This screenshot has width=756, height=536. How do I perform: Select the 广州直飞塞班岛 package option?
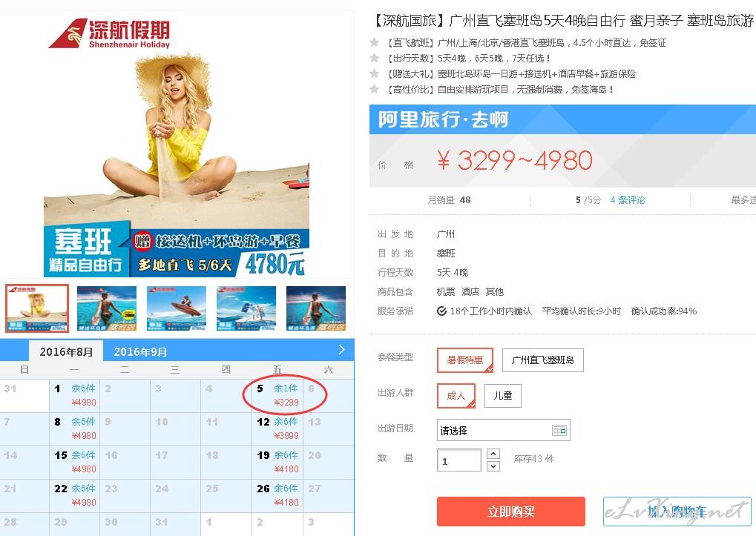coord(542,360)
